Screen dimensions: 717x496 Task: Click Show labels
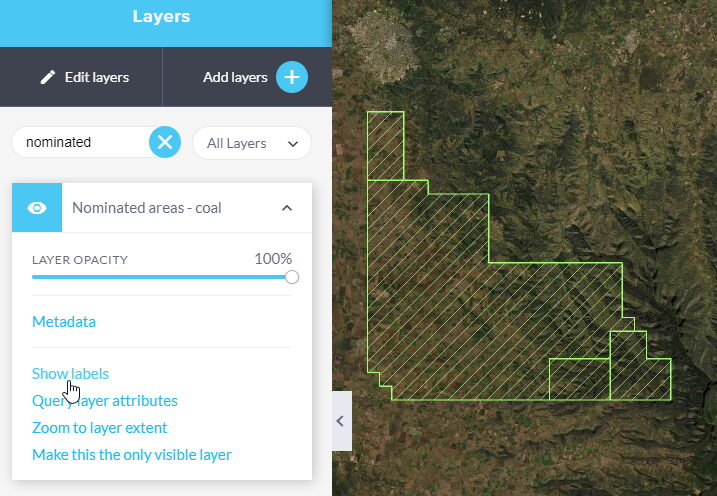[70, 374]
